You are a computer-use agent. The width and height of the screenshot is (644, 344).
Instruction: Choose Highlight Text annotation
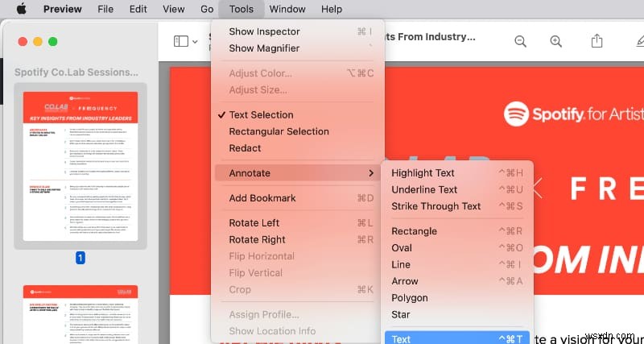[457, 173]
